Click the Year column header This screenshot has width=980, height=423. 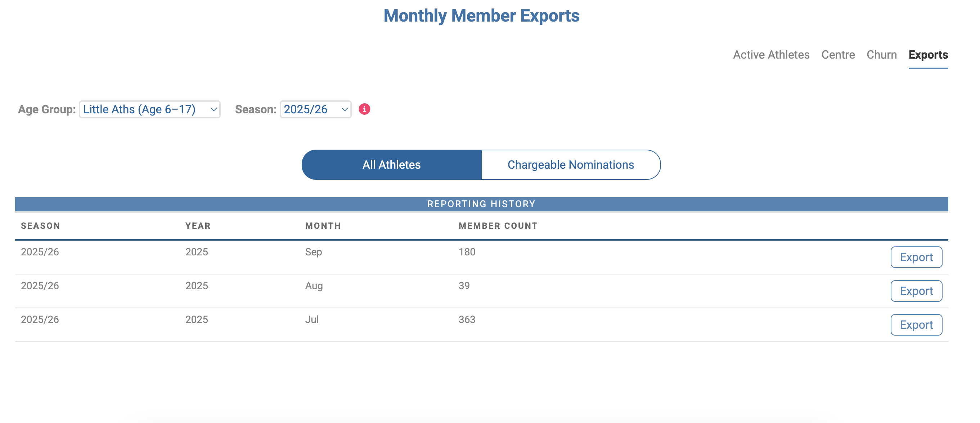click(x=198, y=226)
